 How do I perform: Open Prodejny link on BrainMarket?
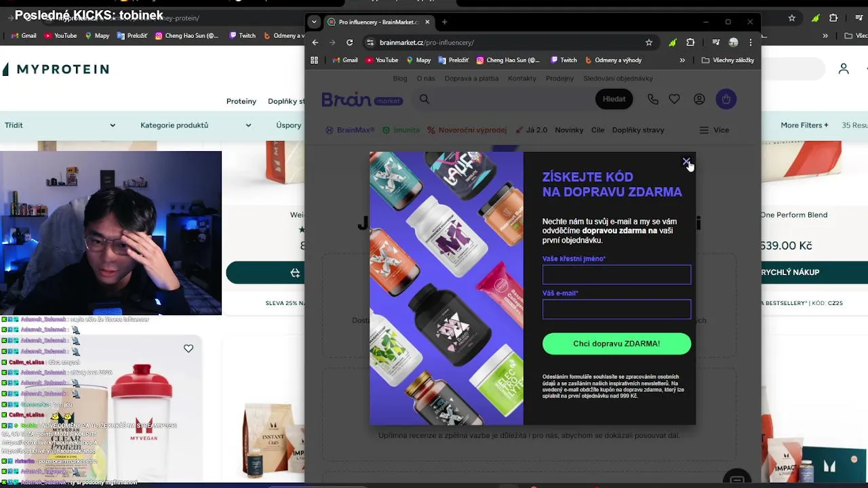coord(559,78)
